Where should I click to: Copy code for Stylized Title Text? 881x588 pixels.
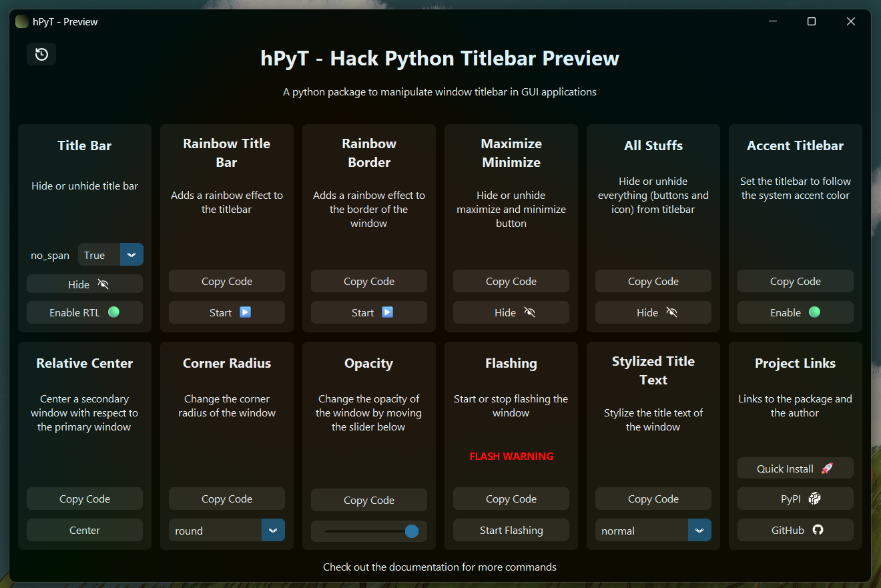(653, 499)
